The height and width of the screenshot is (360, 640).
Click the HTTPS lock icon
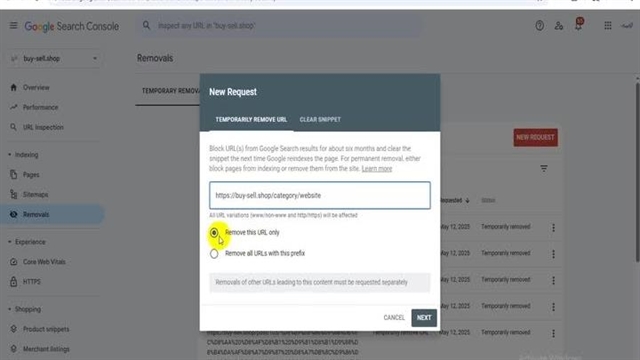(x=13, y=282)
